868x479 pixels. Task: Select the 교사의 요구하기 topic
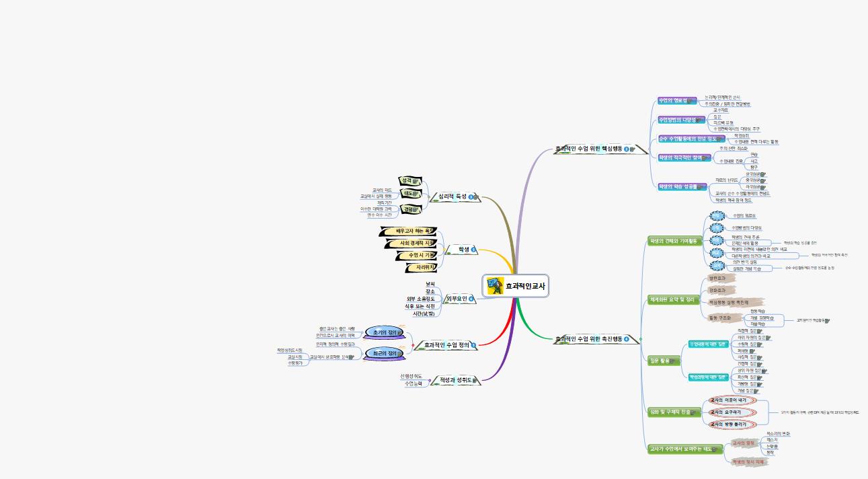coord(729,412)
